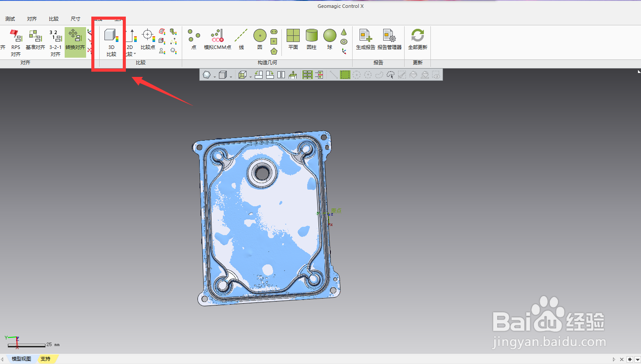Select the slot shape geometry icon
Screen dimensions: 641x364
[274, 32]
